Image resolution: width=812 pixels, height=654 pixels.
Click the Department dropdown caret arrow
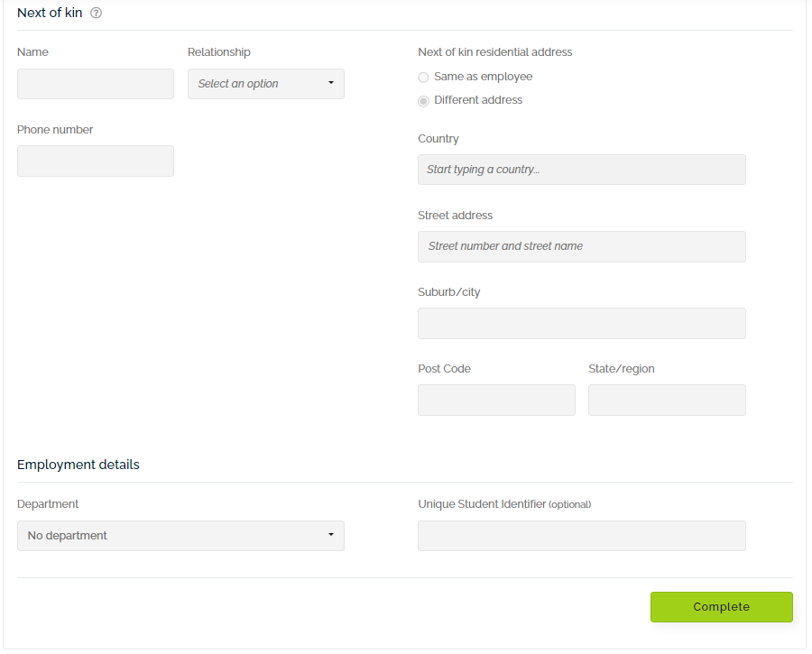[331, 535]
